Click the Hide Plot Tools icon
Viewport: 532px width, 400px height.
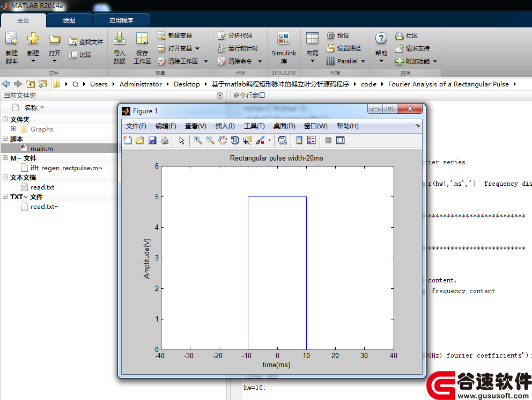pyautogui.click(x=328, y=140)
